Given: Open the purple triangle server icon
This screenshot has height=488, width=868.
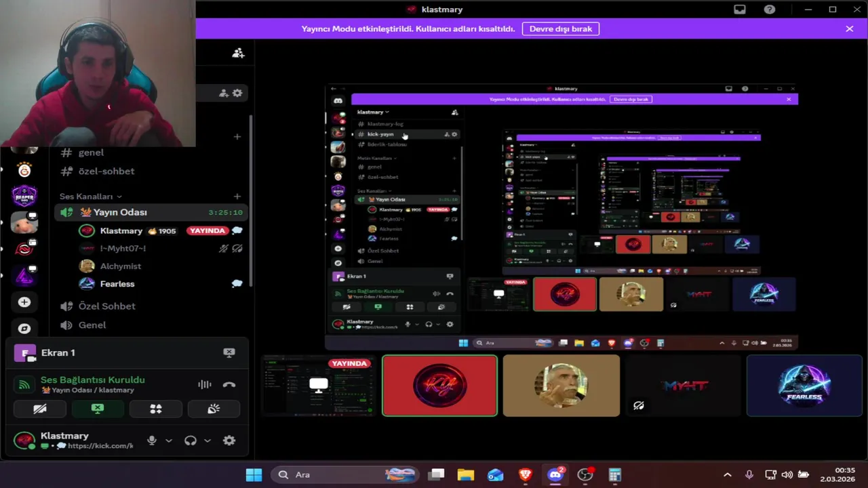Looking at the screenshot, I should pos(24,276).
